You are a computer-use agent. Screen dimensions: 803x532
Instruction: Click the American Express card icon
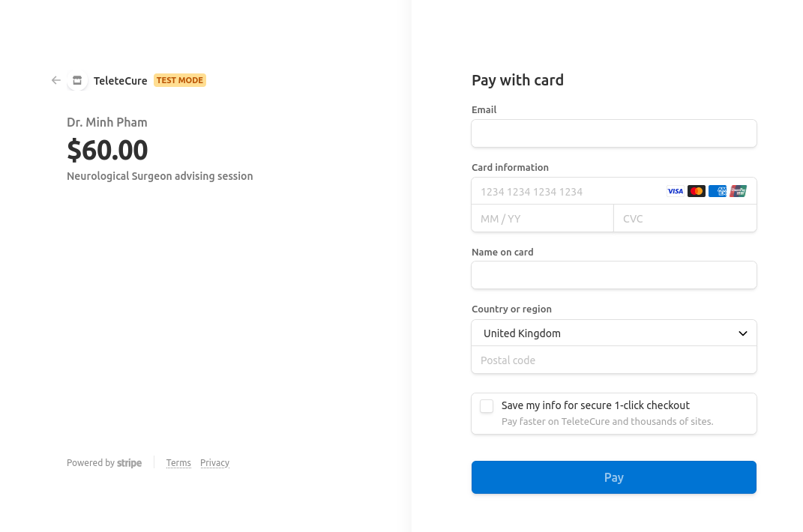[x=718, y=191]
